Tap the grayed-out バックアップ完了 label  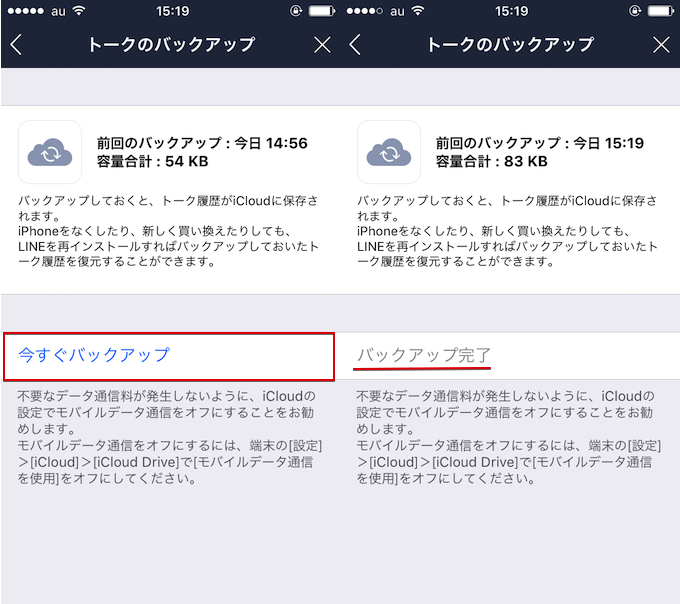(x=424, y=356)
